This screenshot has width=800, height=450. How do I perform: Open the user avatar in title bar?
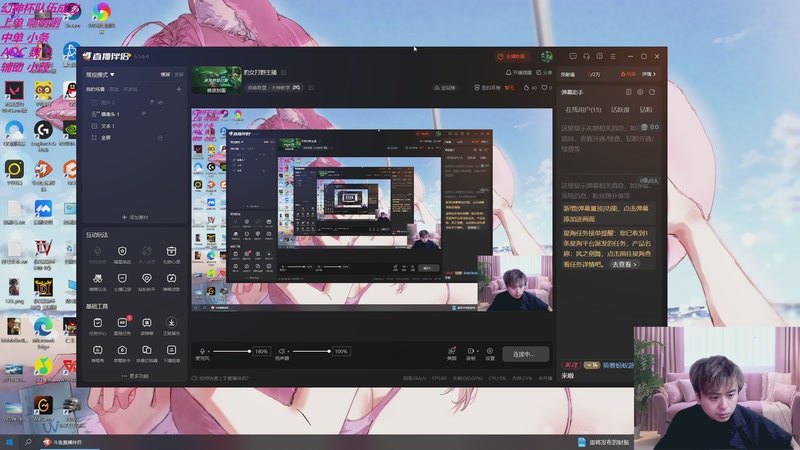(x=546, y=56)
